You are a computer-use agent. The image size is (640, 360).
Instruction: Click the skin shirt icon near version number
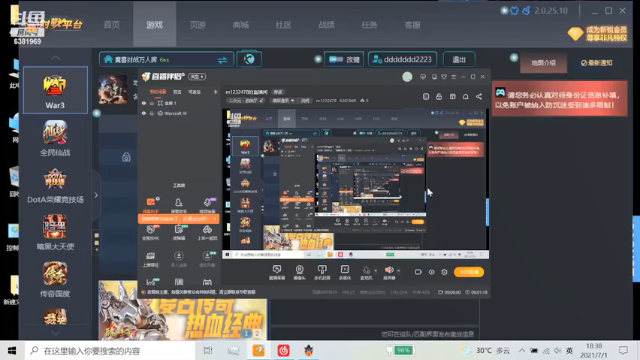tap(514, 11)
